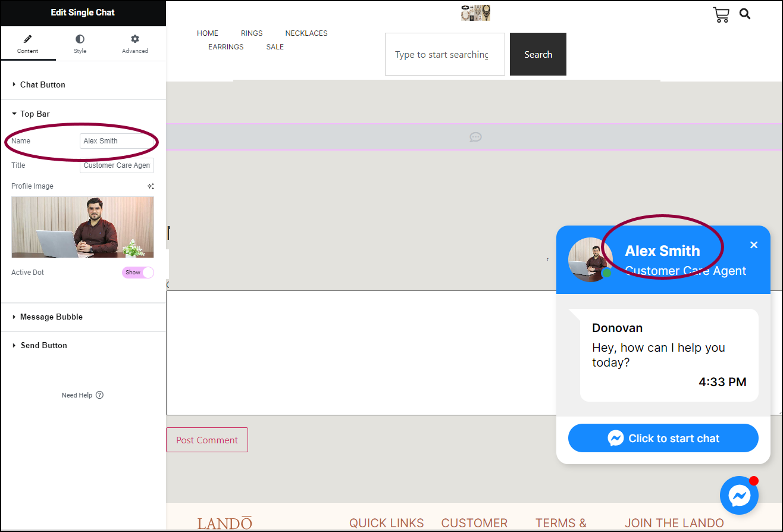
Task: Open the shopping cart icon
Action: [721, 14]
